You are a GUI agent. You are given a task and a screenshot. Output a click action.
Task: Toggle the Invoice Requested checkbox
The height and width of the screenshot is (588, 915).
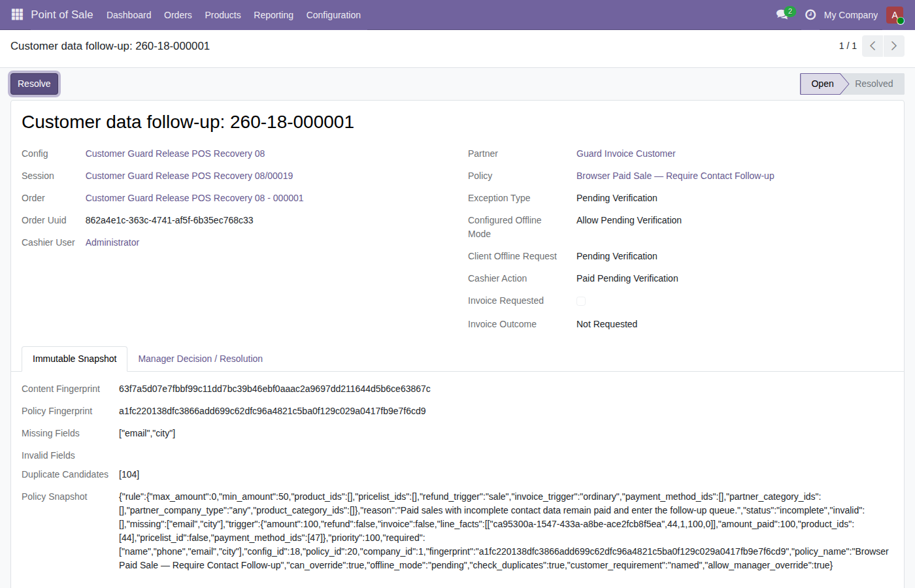581,301
